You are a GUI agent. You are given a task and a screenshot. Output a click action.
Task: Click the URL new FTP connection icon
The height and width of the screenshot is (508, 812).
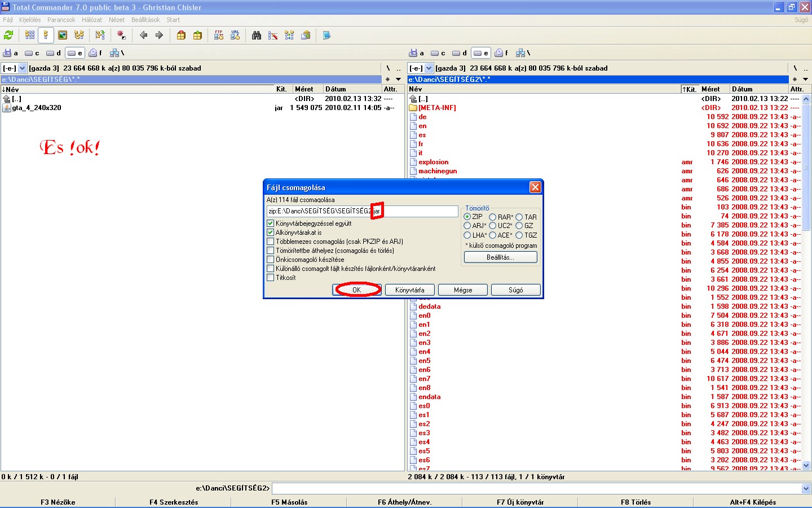[235, 35]
